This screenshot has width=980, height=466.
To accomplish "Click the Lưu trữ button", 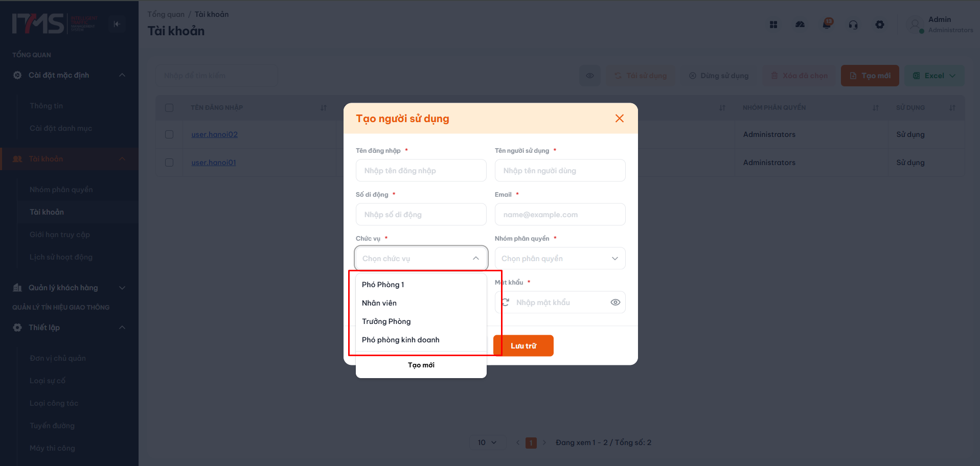I will (x=523, y=346).
